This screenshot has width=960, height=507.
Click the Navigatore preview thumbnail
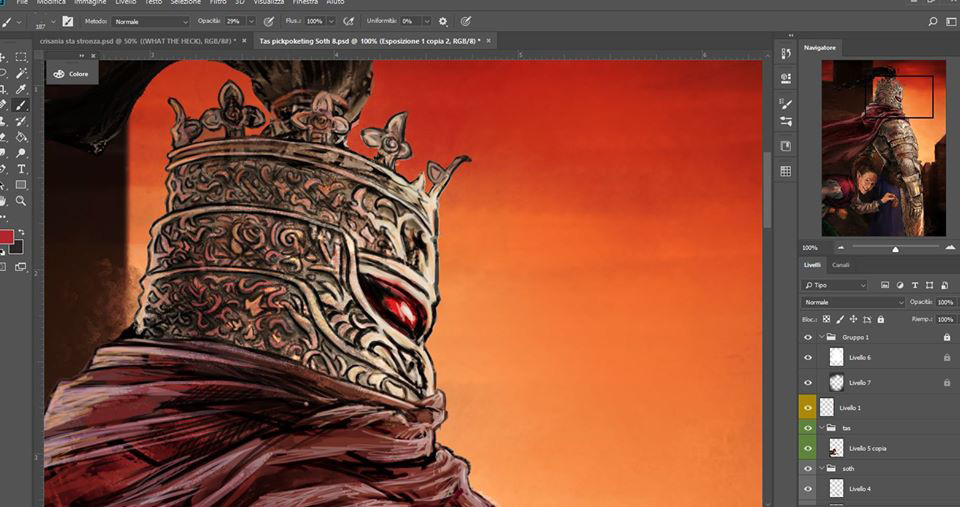[883, 147]
